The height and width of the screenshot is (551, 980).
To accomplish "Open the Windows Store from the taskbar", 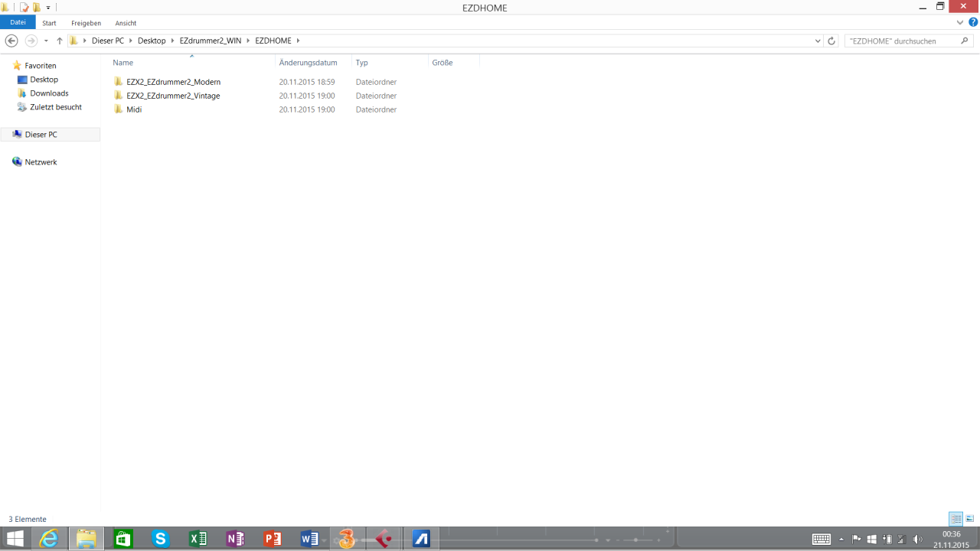I will (122, 539).
